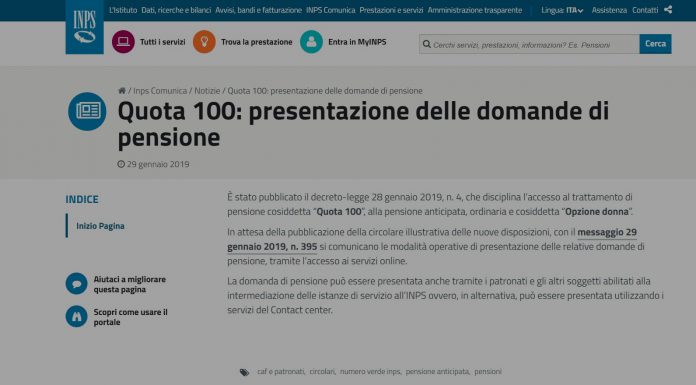The width and height of the screenshot is (696, 385).
Task: Click the Aiutaci a migliorare chat icon
Action: [x=76, y=284]
